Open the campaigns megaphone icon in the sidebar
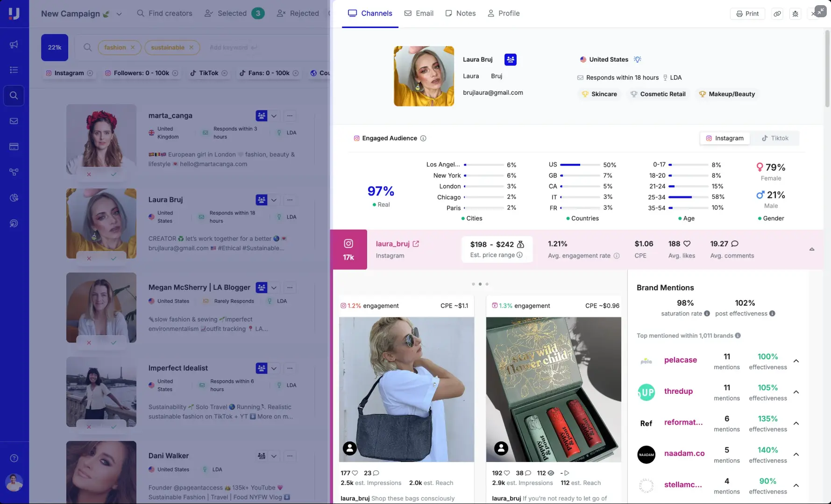The image size is (831, 504). pyautogui.click(x=14, y=44)
